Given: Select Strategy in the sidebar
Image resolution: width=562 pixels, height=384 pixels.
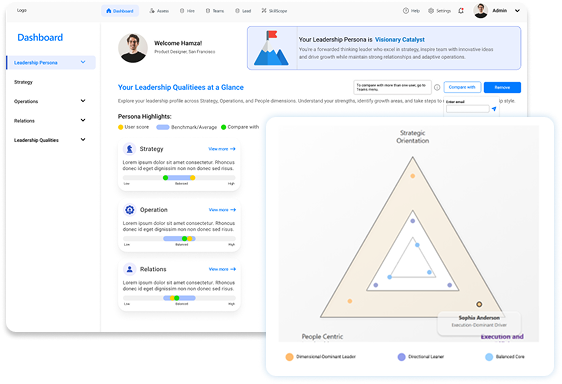Looking at the screenshot, I should (23, 82).
